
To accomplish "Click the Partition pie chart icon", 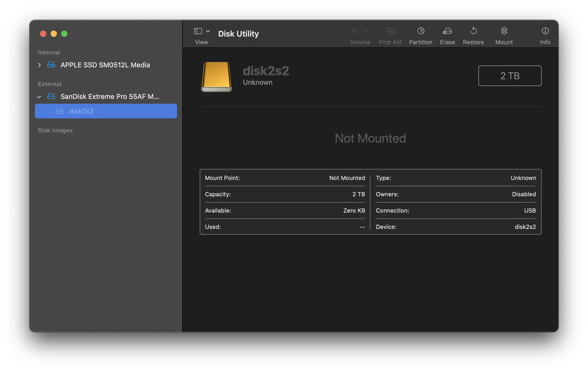I will tap(421, 31).
